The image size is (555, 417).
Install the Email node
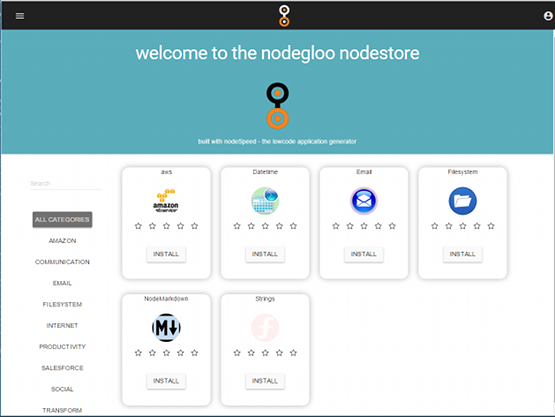pos(364,254)
